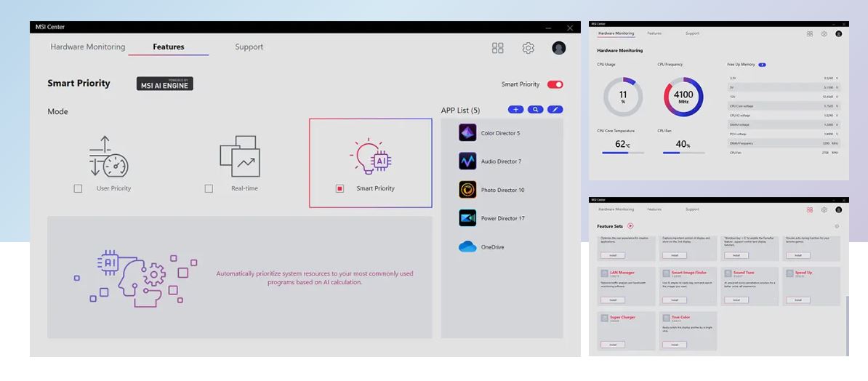Check the Real-time mode checkbox
This screenshot has height=381, width=868.
209,189
